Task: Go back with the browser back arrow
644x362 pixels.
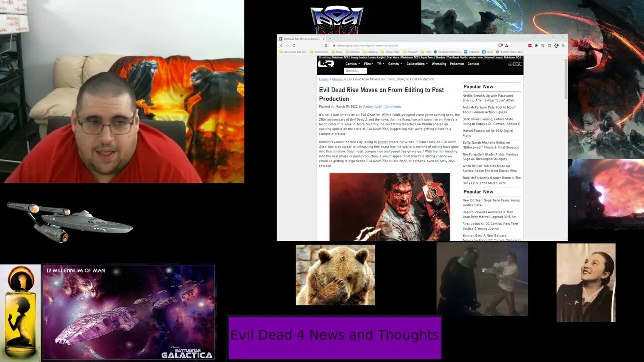Action: (281, 45)
